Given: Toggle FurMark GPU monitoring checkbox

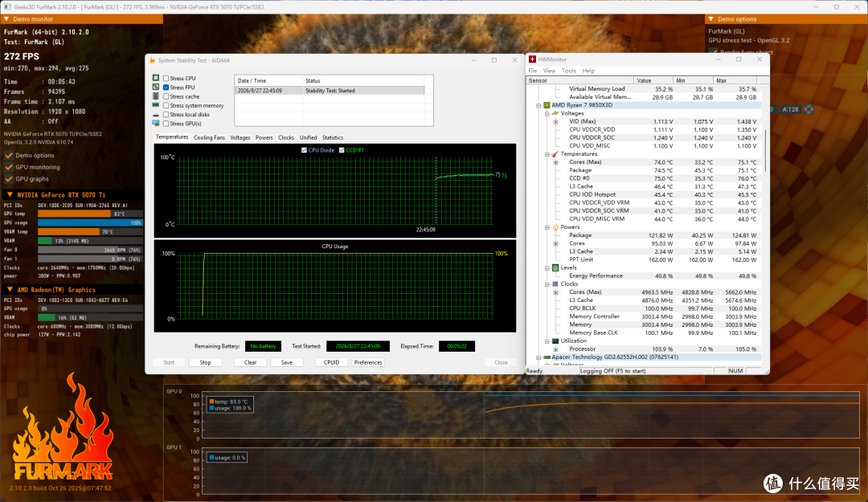Looking at the screenshot, I should 9,167.
